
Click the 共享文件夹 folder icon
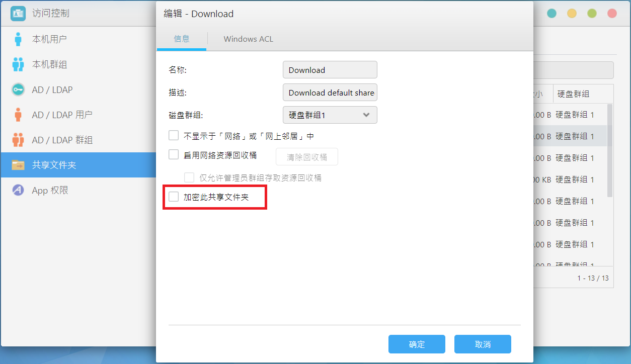click(x=18, y=165)
